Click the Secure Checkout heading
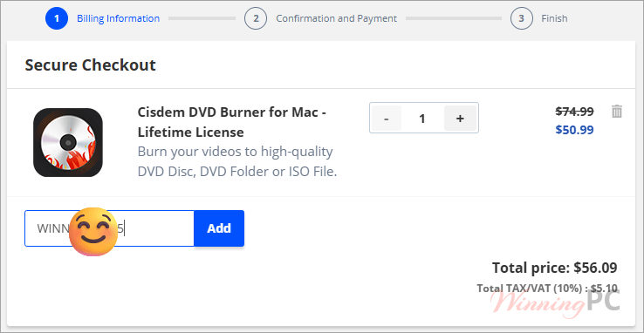This screenshot has width=644, height=333. pyautogui.click(x=91, y=65)
